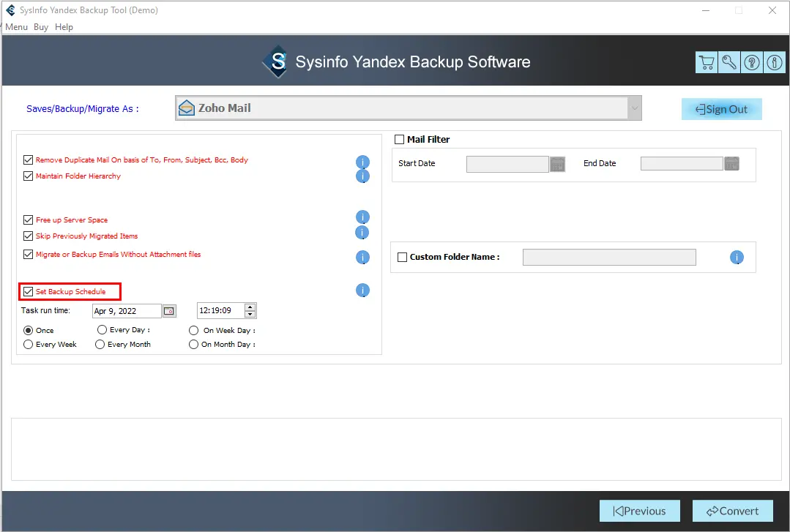Open the key activation icon

click(729, 62)
